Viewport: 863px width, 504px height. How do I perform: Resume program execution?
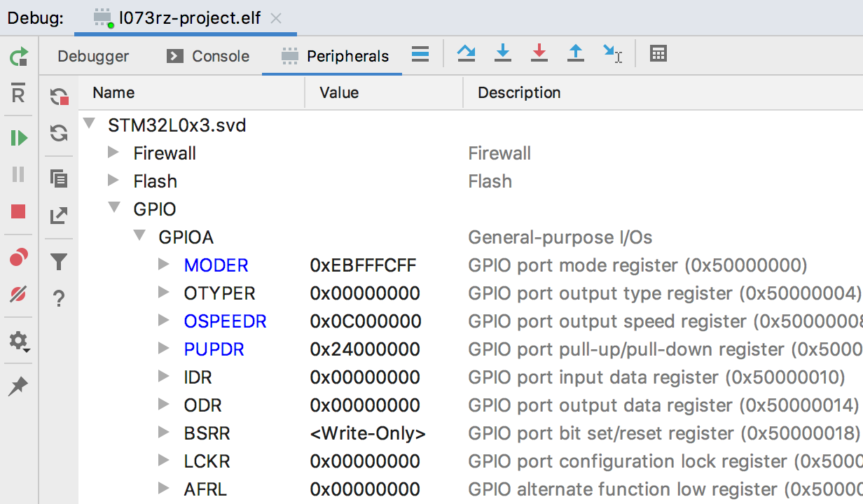click(x=19, y=138)
